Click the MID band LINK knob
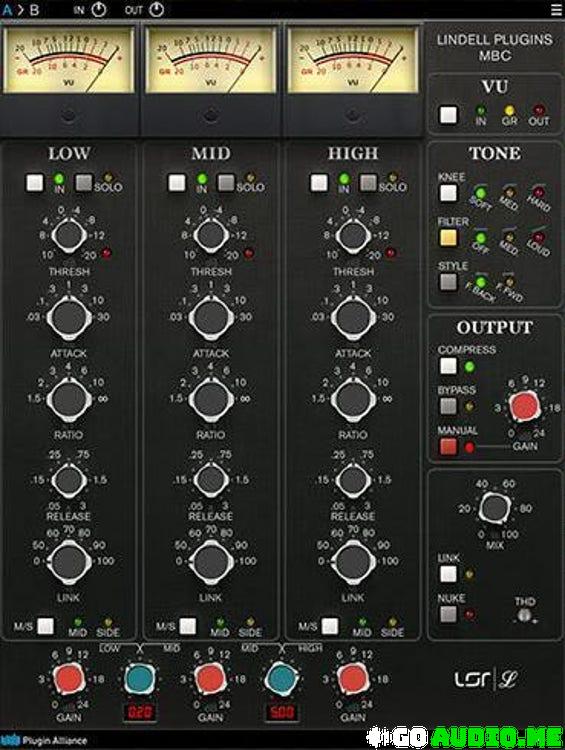Screen dimensions: 565x750 [x=211, y=562]
